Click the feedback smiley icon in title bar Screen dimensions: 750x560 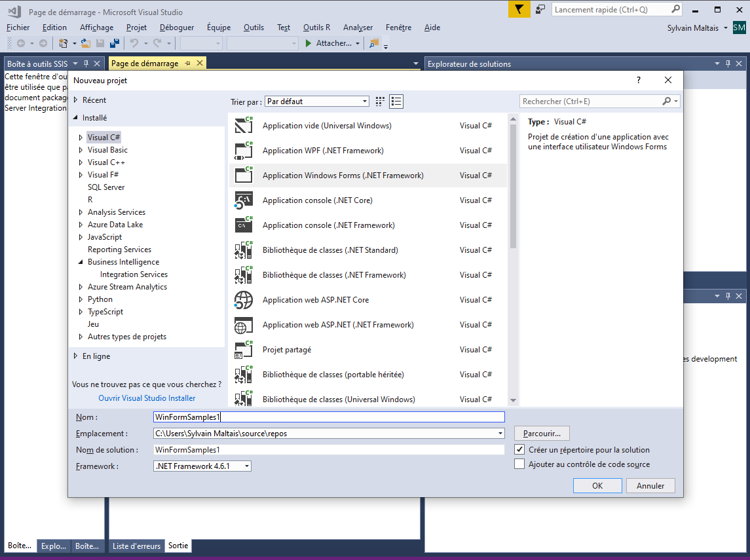click(540, 9)
